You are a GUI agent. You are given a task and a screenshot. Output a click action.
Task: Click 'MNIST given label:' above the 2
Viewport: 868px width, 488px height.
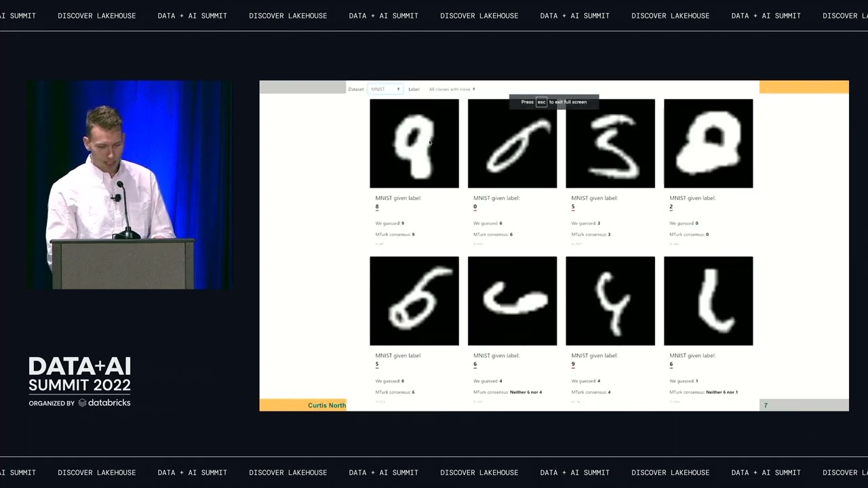point(692,198)
